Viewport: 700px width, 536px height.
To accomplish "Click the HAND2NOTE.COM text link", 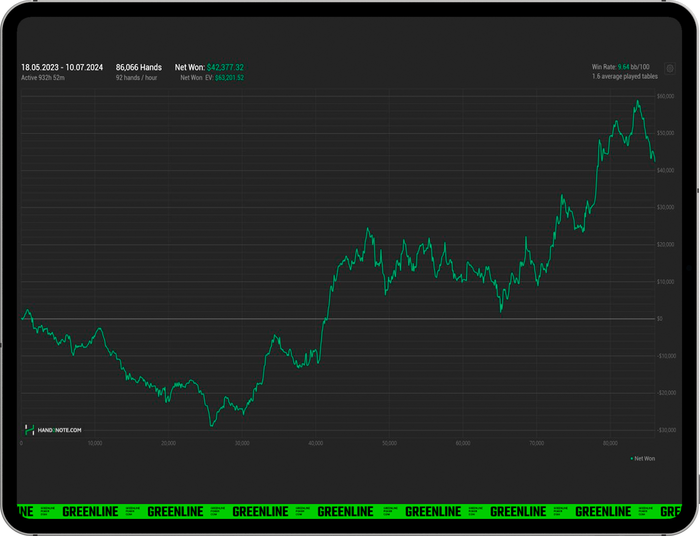I will coord(59,430).
